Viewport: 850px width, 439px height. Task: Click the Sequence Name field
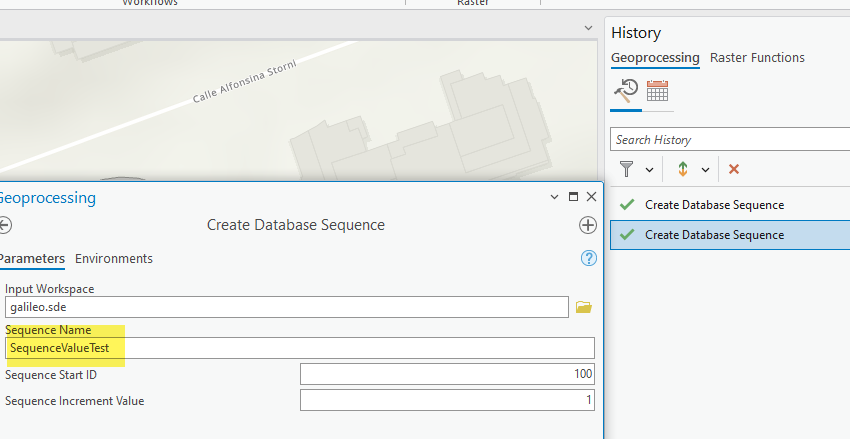point(300,348)
